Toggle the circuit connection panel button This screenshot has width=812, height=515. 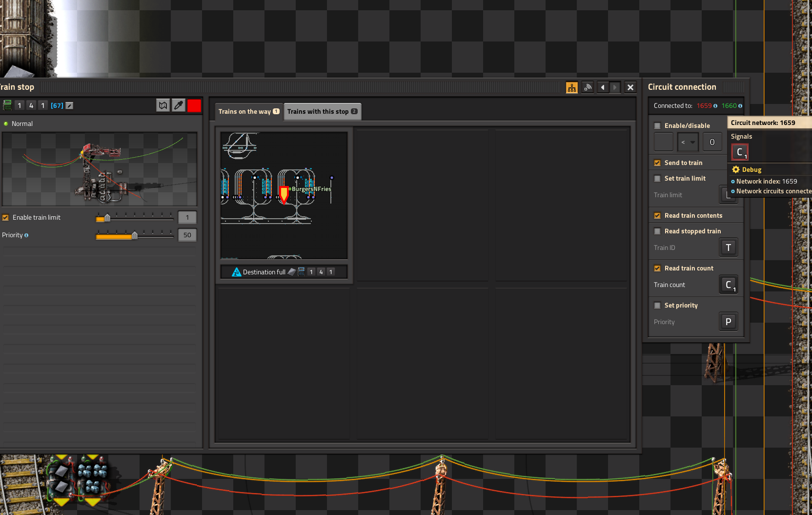pyautogui.click(x=572, y=87)
